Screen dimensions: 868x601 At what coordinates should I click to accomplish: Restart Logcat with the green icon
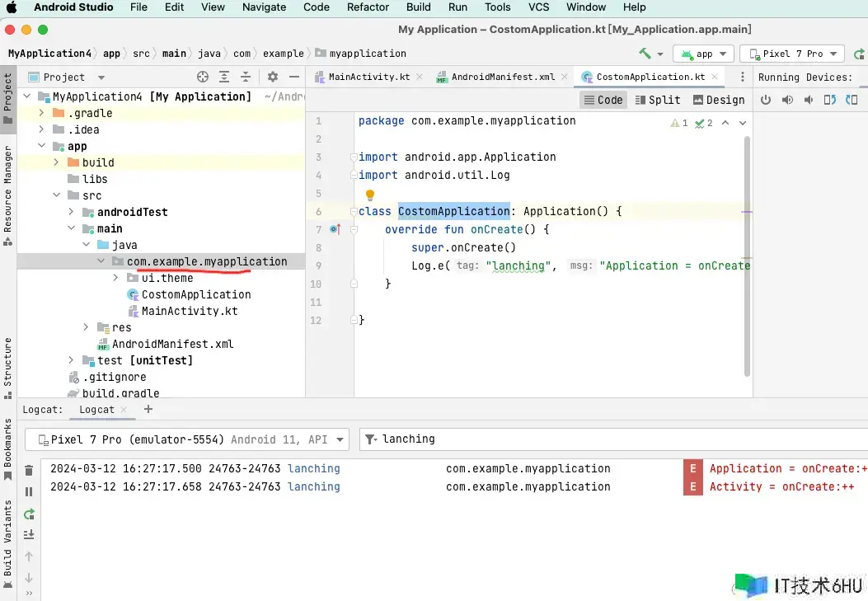tap(29, 514)
